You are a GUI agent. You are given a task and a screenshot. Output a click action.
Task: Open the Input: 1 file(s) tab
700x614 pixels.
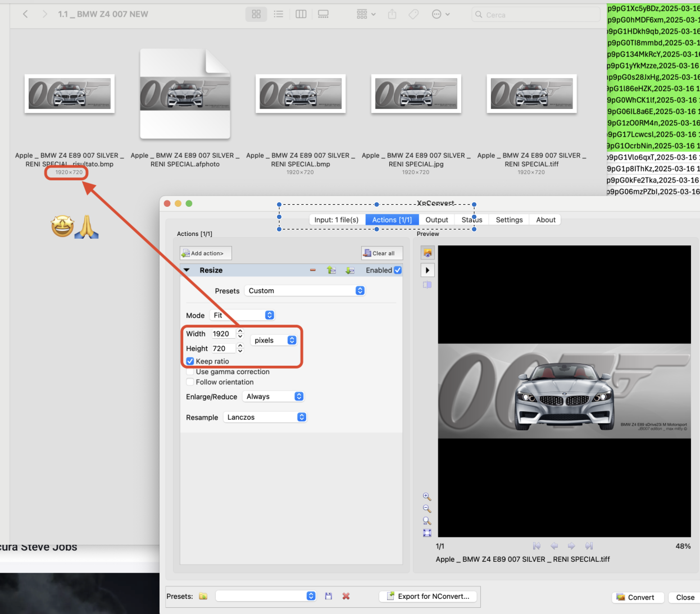click(x=337, y=220)
